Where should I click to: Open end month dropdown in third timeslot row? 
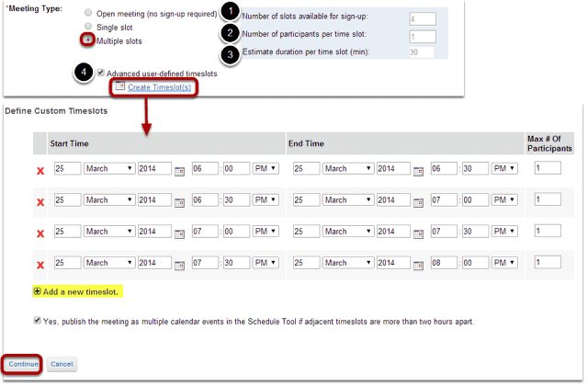tap(347, 231)
